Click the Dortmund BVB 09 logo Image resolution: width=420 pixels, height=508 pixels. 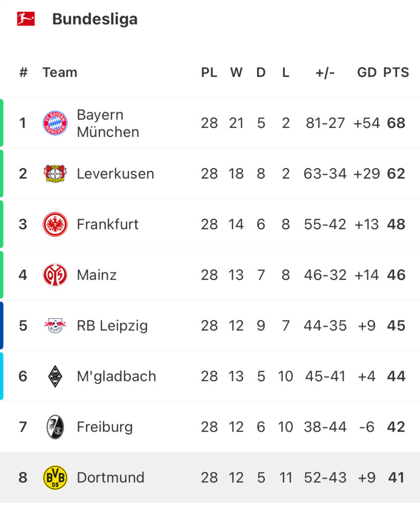55,478
